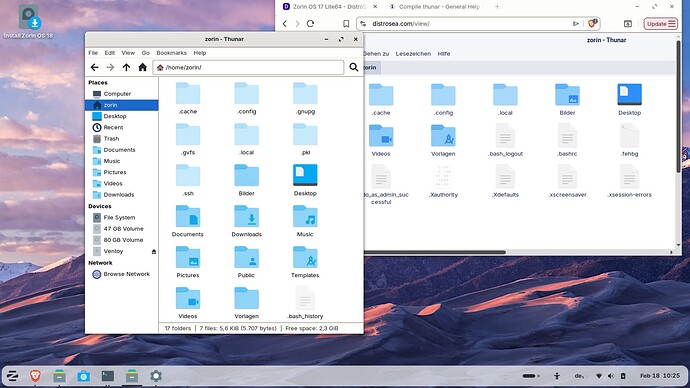Select the .gnupg folder icon

305,93
